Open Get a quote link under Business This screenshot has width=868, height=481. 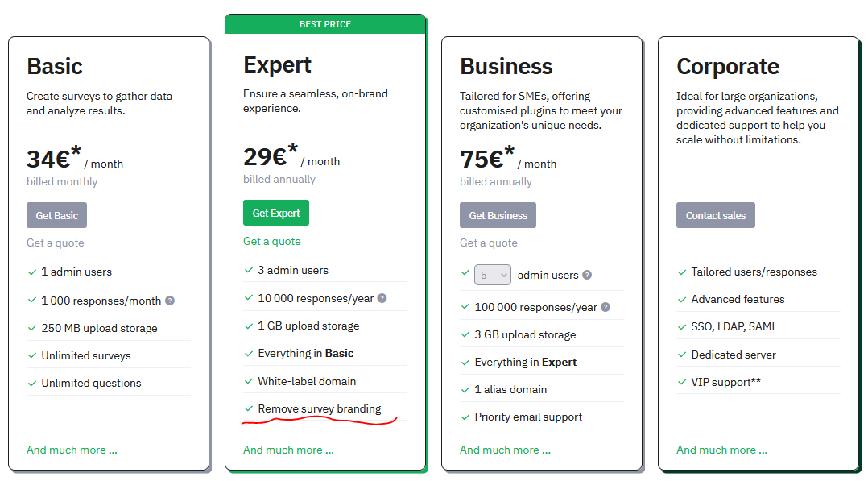489,243
